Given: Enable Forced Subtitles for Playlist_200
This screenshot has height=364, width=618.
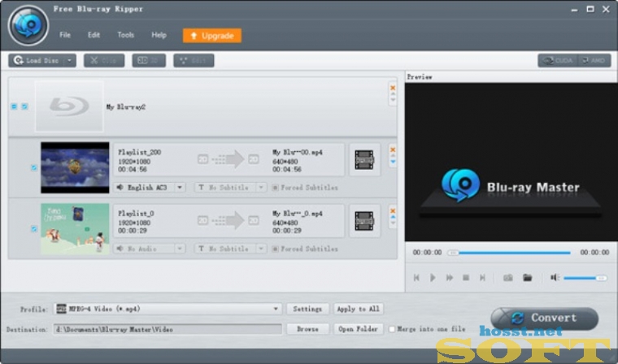Looking at the screenshot, I should [x=275, y=188].
